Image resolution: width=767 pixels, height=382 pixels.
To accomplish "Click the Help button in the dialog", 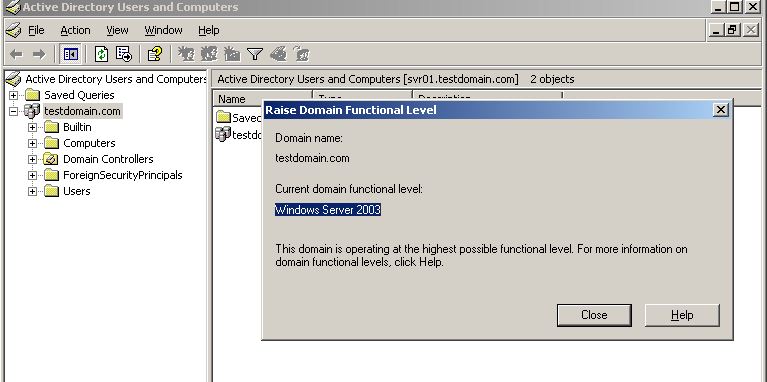I will pos(682,315).
